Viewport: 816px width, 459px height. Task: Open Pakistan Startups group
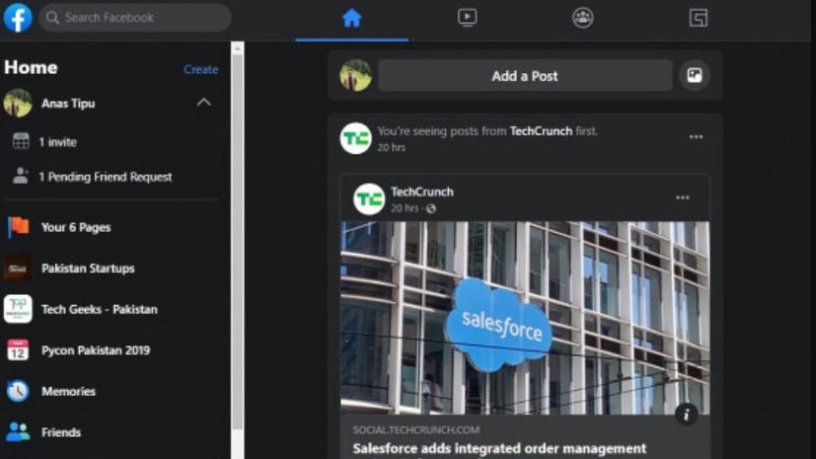[88, 269]
